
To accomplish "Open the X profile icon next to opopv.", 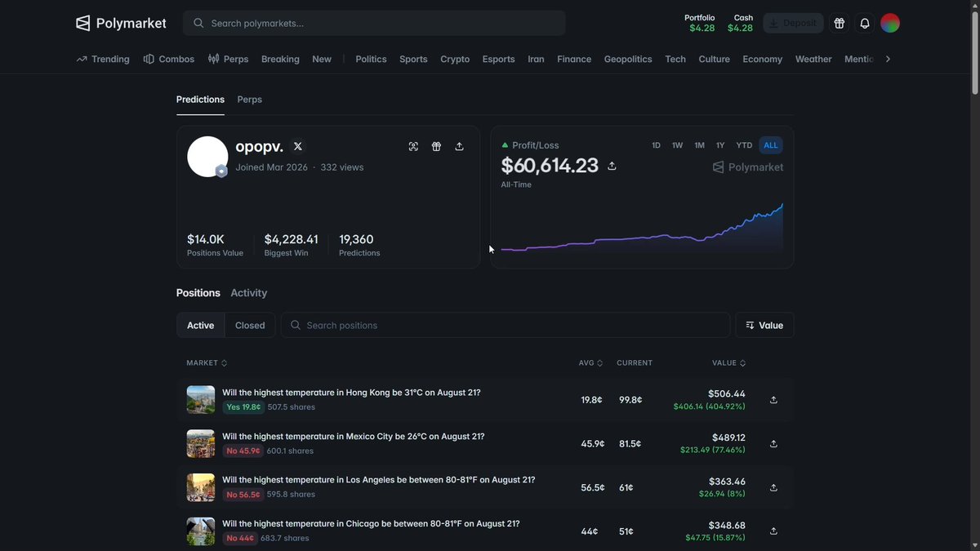I will tap(297, 146).
